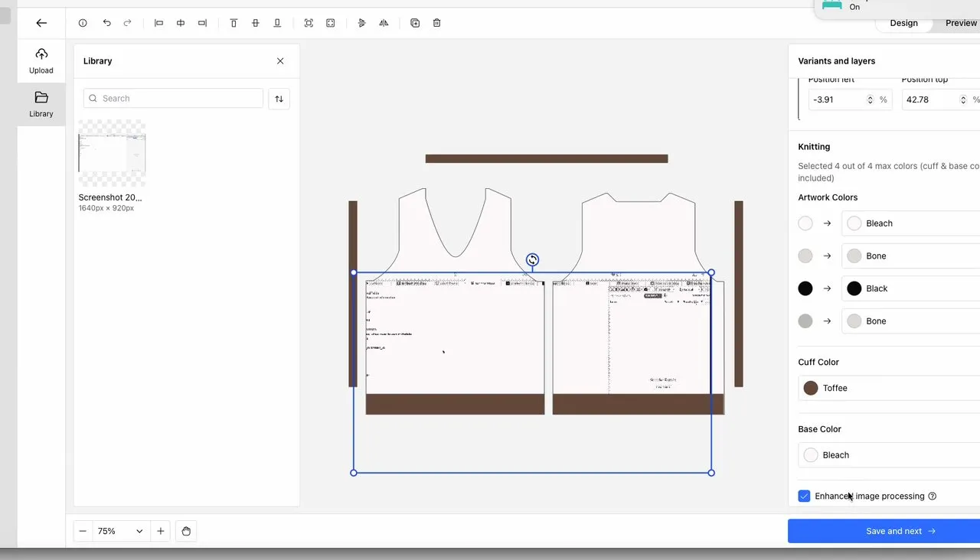Open the 75% zoom level dropdown
Image resolution: width=980 pixels, height=560 pixels.
point(119,531)
